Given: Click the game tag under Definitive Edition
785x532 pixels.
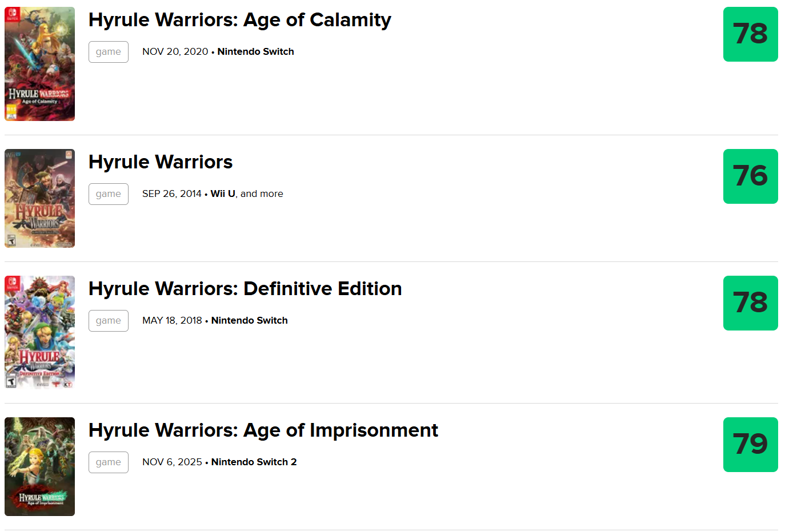Looking at the screenshot, I should point(109,321).
